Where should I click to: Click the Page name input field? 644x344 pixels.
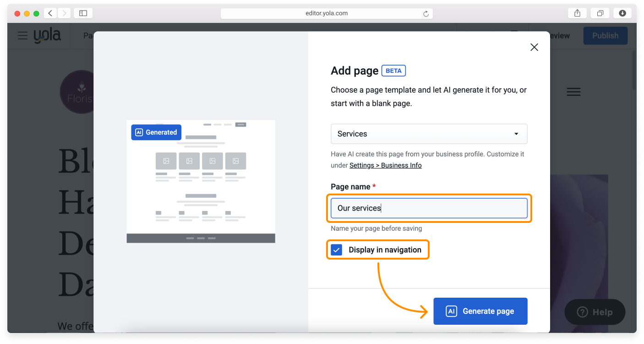tap(429, 208)
